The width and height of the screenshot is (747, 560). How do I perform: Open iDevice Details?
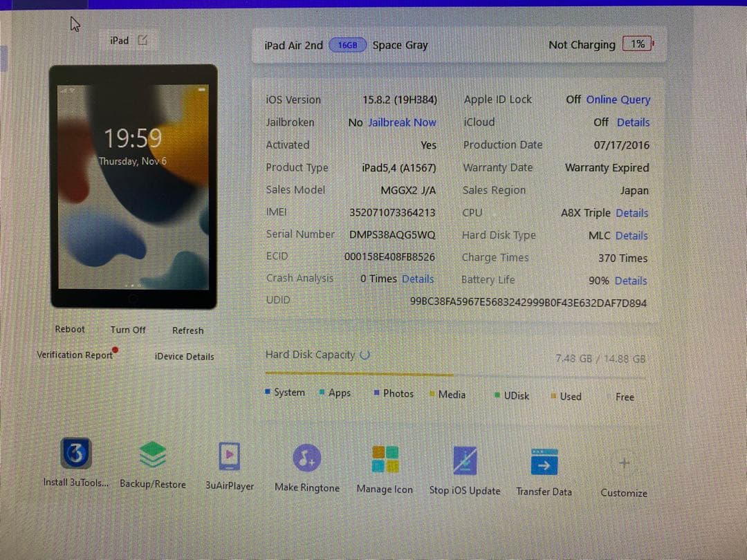tap(185, 356)
